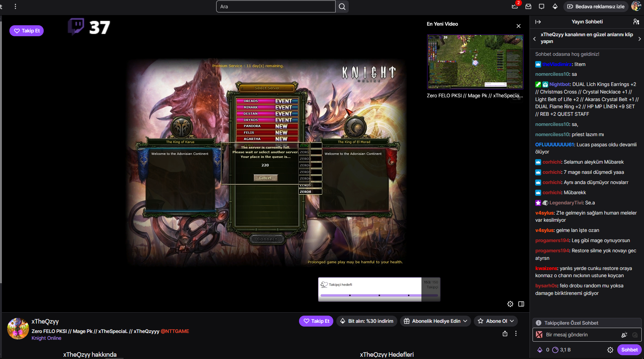Select the PANDORA server row

pos(267,126)
